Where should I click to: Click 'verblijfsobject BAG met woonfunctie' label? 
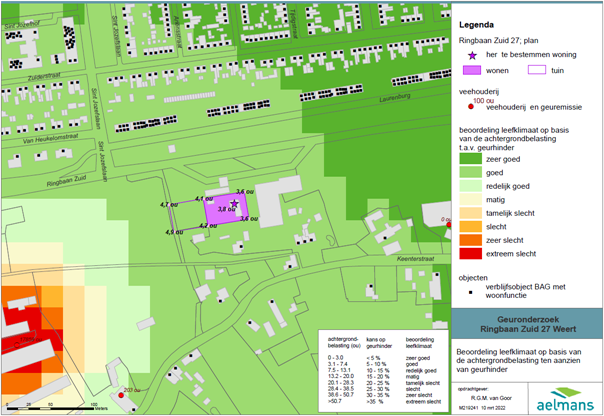[x=525, y=291]
